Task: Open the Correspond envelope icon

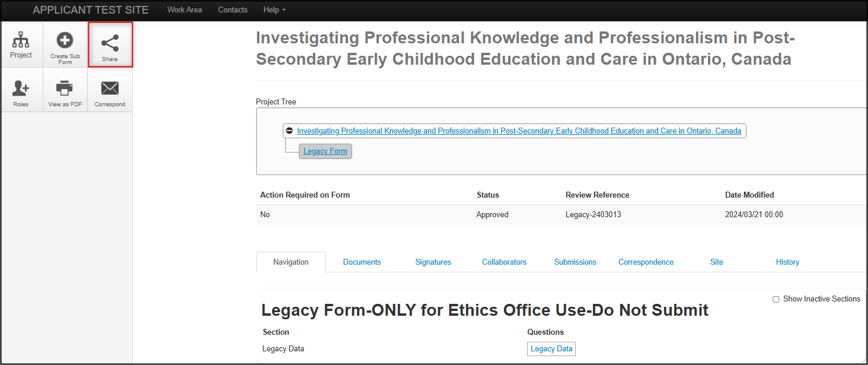Action: tap(110, 89)
